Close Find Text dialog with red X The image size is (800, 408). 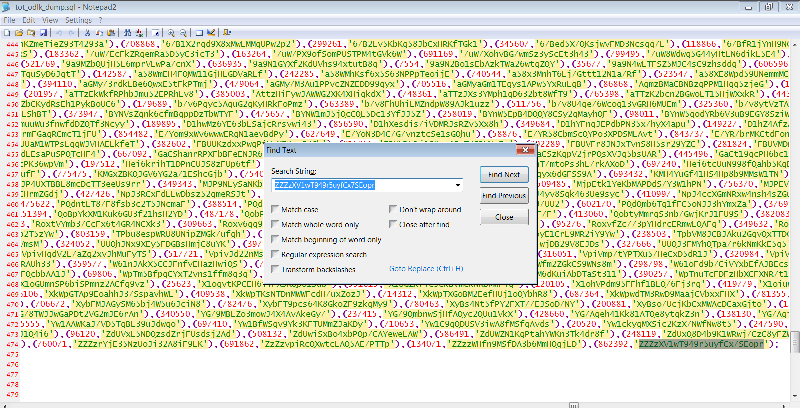click(x=524, y=149)
